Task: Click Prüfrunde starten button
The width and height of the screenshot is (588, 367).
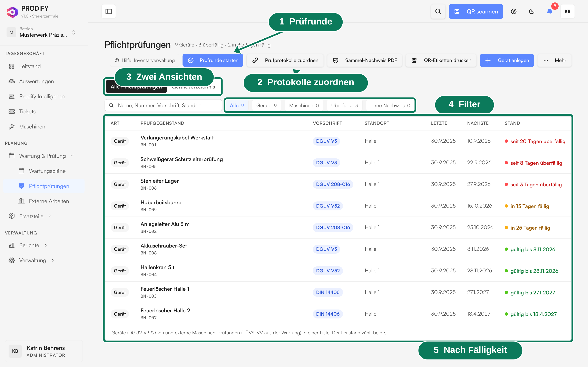Action: 213,60
